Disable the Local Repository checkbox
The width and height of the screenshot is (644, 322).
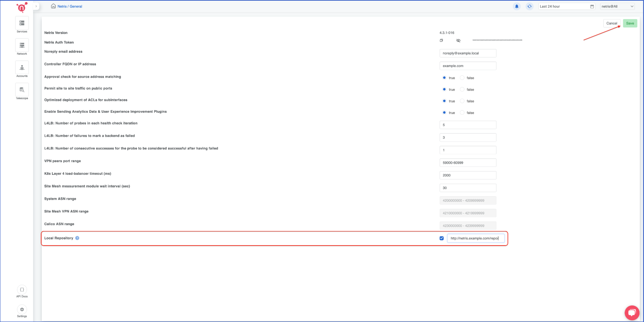(x=442, y=238)
